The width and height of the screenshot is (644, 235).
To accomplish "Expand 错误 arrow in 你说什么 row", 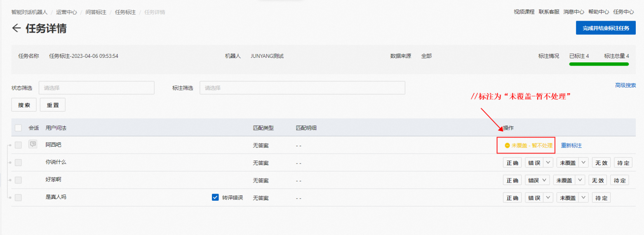I will [548, 163].
